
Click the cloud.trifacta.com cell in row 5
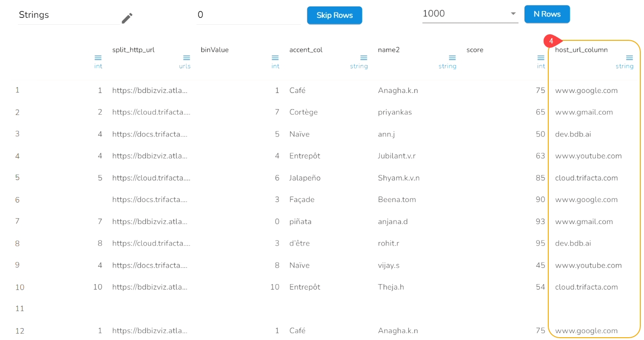click(586, 178)
